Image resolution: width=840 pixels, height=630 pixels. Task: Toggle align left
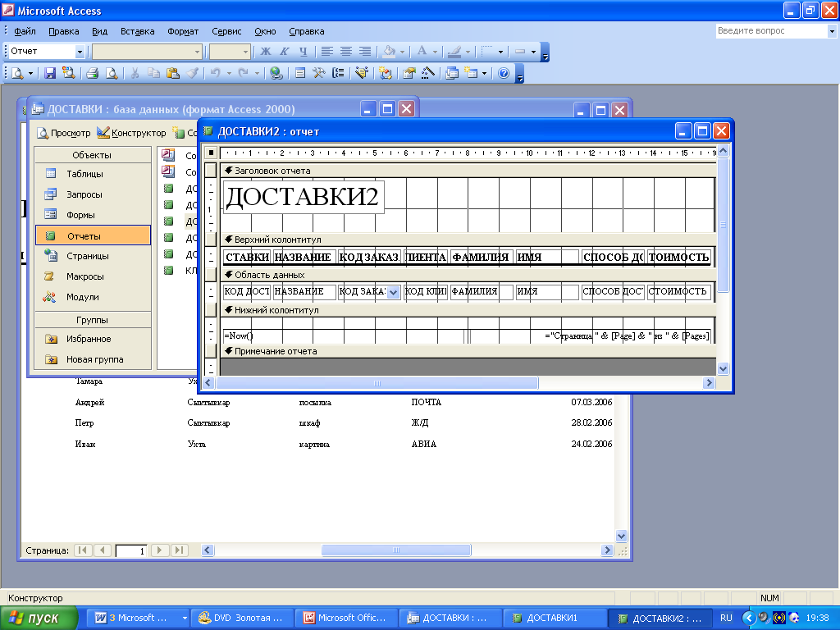tap(326, 52)
